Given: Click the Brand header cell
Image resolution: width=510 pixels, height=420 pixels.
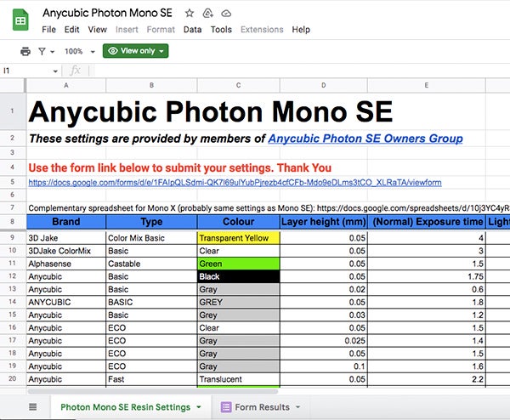Looking at the screenshot, I should point(66,222).
